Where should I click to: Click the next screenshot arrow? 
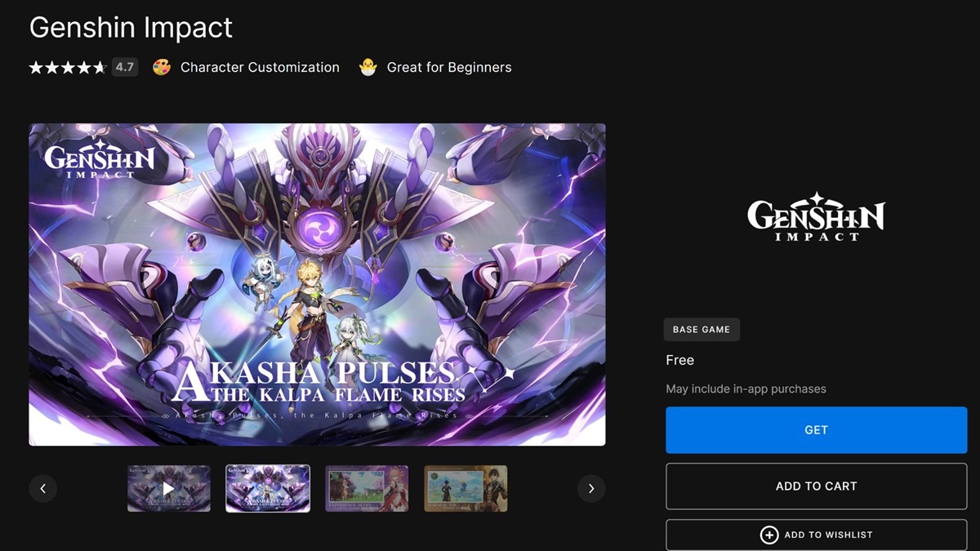coord(591,489)
